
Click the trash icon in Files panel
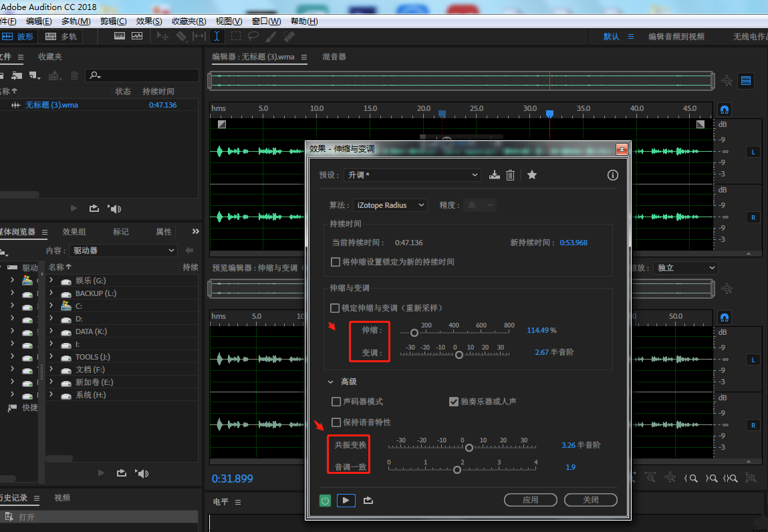[x=74, y=76]
